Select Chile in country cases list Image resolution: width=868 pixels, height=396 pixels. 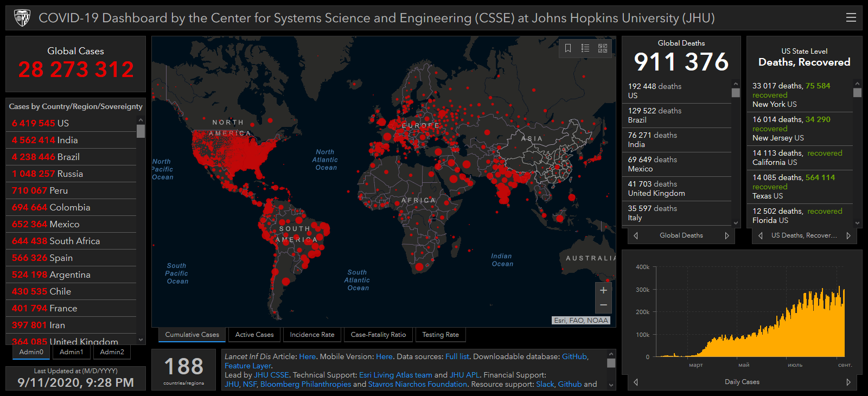coord(71,291)
